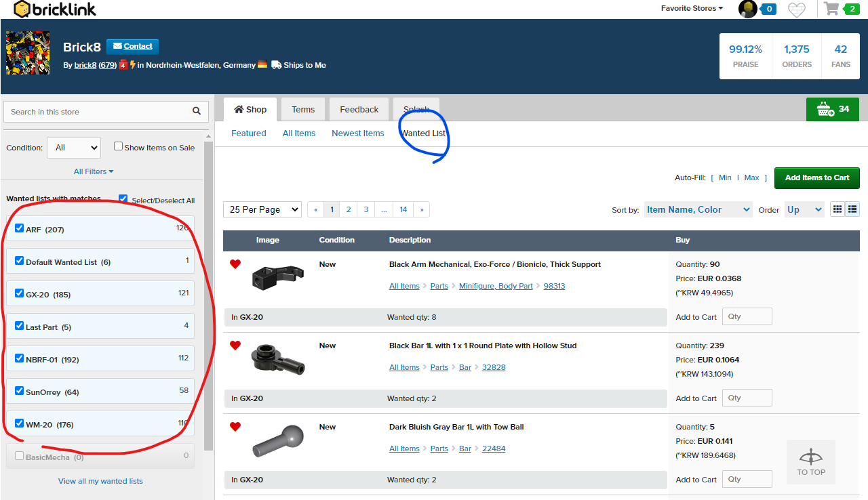Screen dimensions: 868x500
Task: Click the feedback score (679) link
Action: click(x=108, y=65)
